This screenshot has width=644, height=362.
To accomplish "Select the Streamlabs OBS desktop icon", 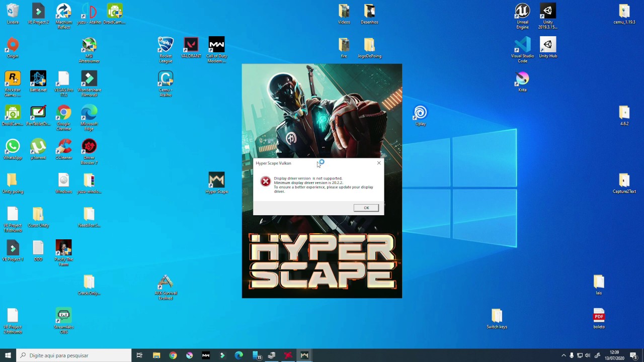I will click(x=63, y=321).
